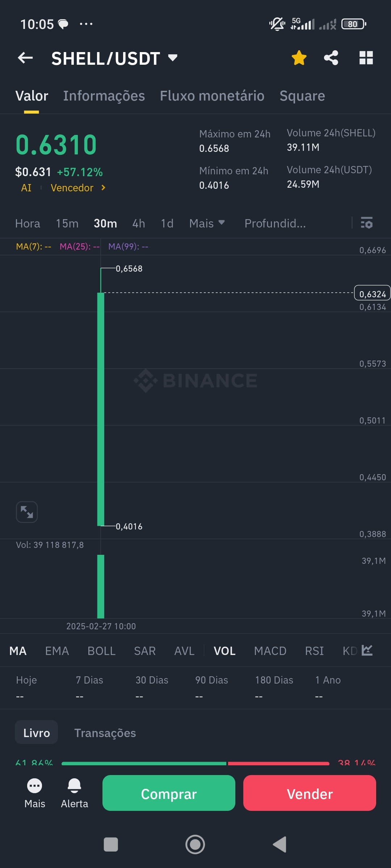Image resolution: width=391 pixels, height=868 pixels.
Task: Expand the Vencedor chevron
Action: (x=103, y=187)
